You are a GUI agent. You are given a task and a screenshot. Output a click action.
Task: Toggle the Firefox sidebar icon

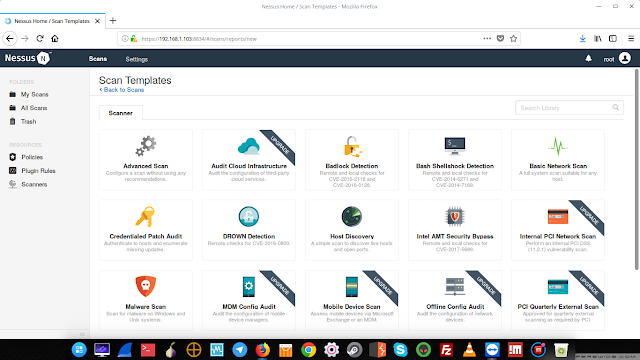tap(613, 38)
